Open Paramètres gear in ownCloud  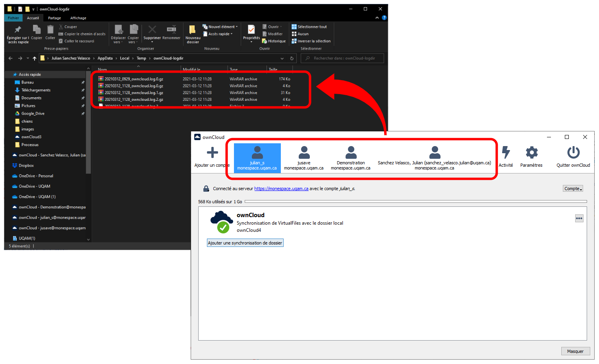531,152
